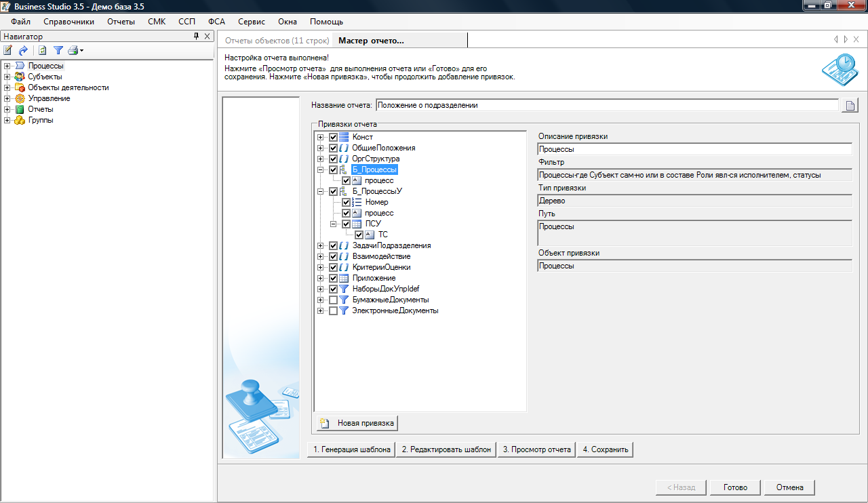
Task: Enable the БумажныеДокументы checkbox
Action: click(333, 300)
